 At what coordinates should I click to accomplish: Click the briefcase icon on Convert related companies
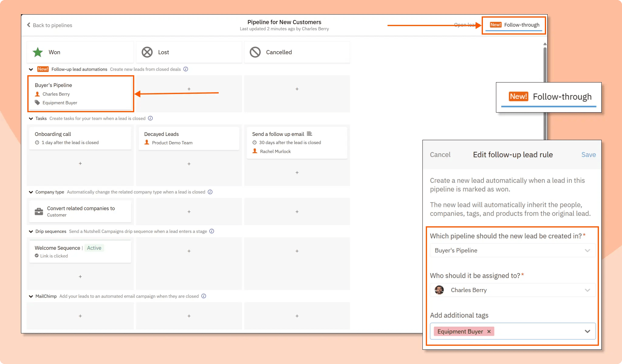point(39,211)
